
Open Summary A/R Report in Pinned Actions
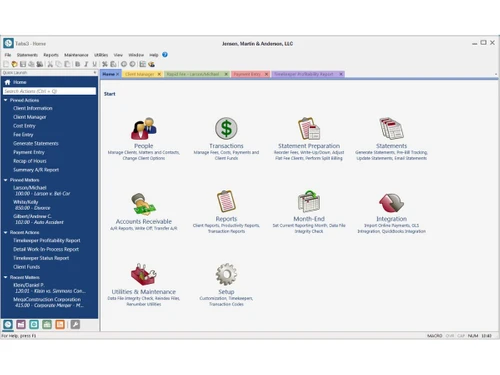pyautogui.click(x=36, y=170)
